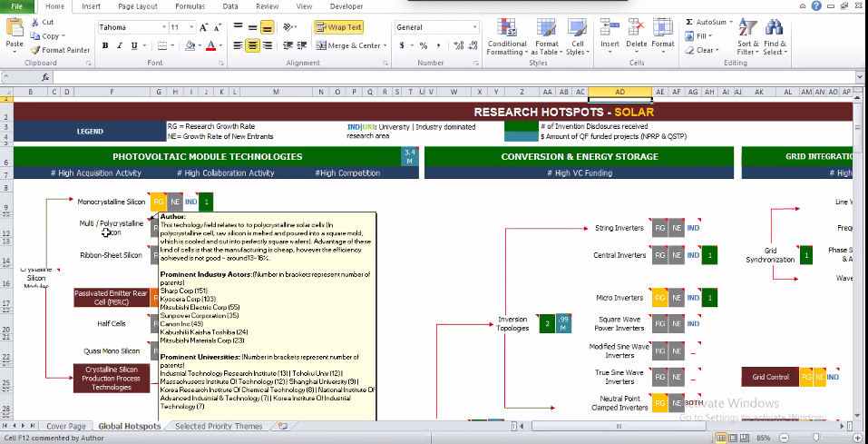This screenshot has width=868, height=444.
Task: Click Insert Function fx icon
Action: [45, 77]
